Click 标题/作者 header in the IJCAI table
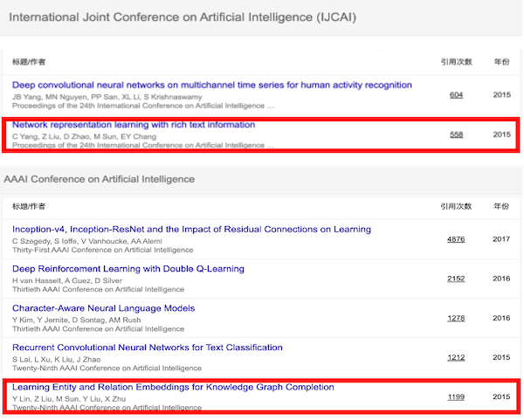This screenshot has width=524, height=420. pyautogui.click(x=29, y=62)
